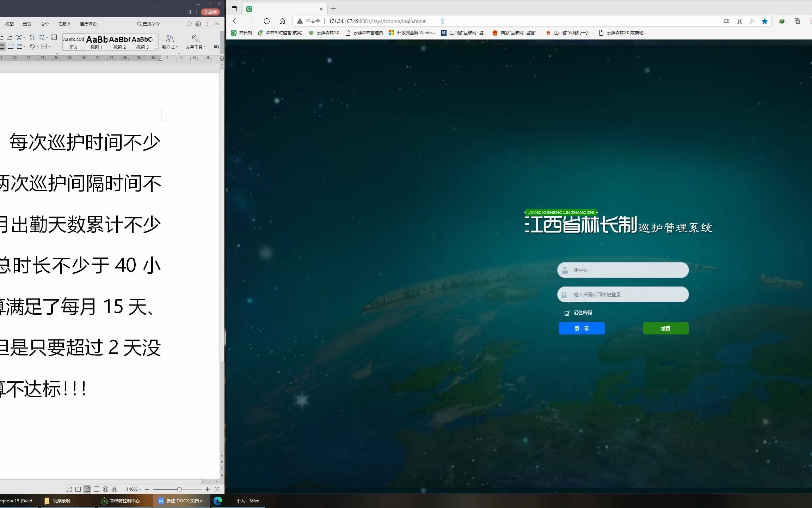The width and height of the screenshot is (812, 508).
Task: Open the 章节 menu tab
Action: point(27,24)
